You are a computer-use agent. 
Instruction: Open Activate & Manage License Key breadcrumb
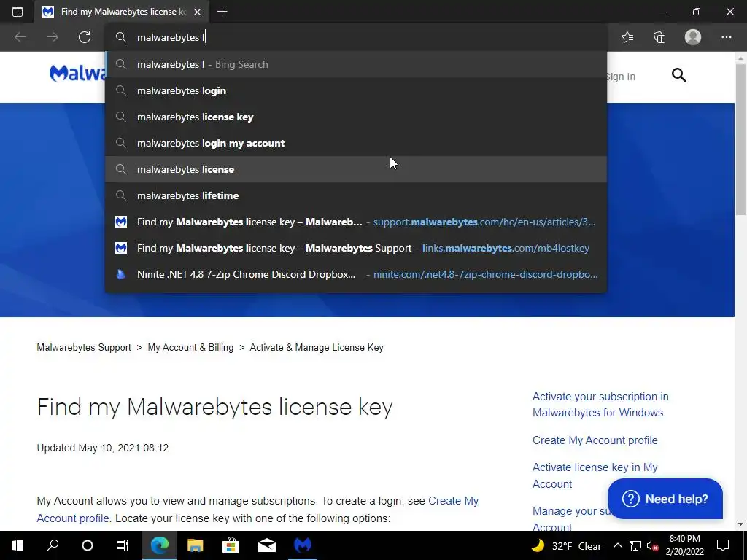317,348
